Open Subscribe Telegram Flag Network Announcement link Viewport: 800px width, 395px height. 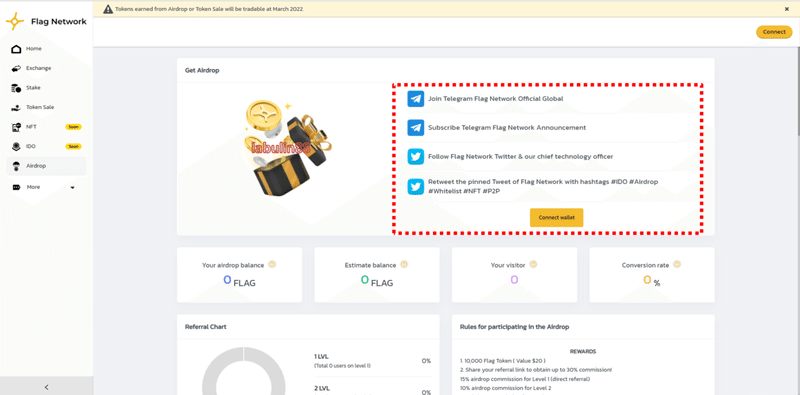pyautogui.click(x=507, y=128)
